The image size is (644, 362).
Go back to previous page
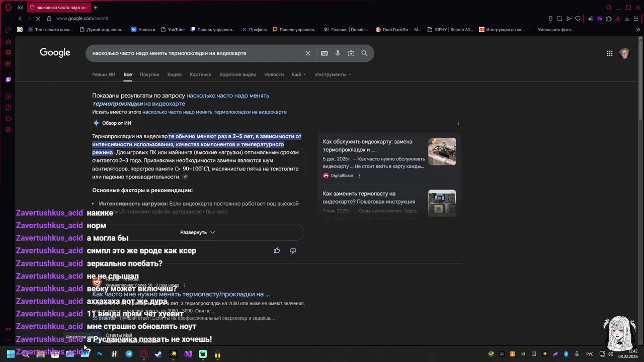20,19
